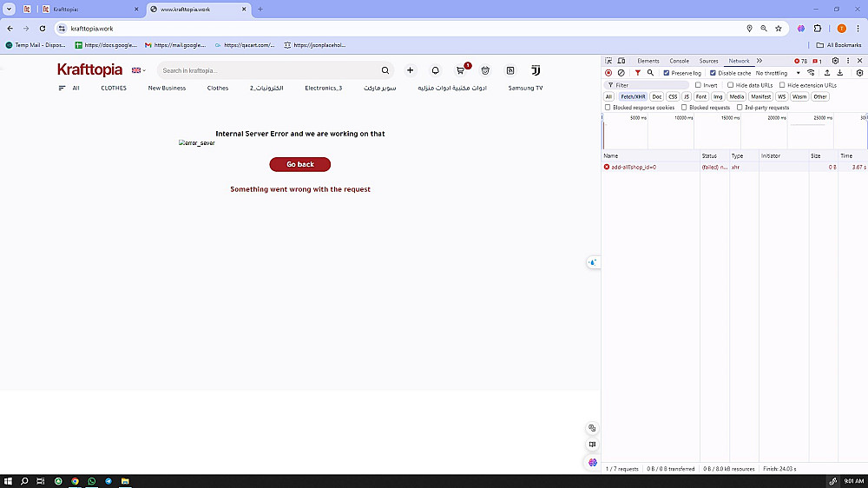Switch to the Elements tab

(x=648, y=61)
